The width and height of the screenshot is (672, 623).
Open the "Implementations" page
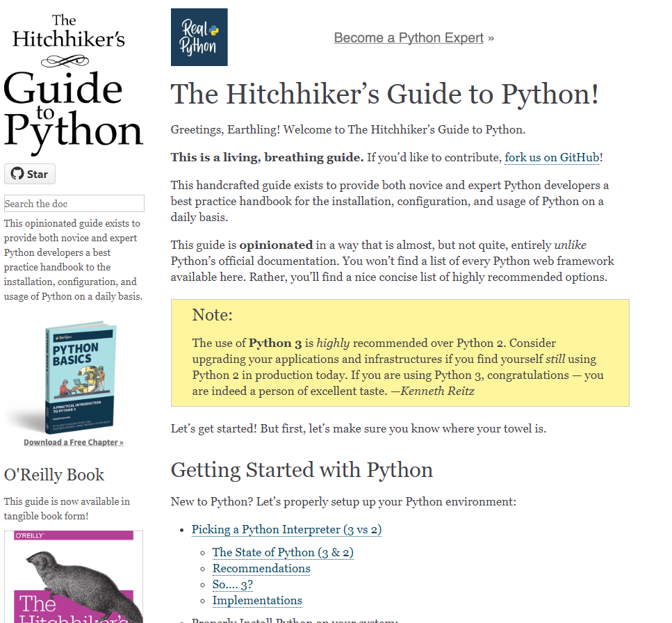pyautogui.click(x=256, y=600)
